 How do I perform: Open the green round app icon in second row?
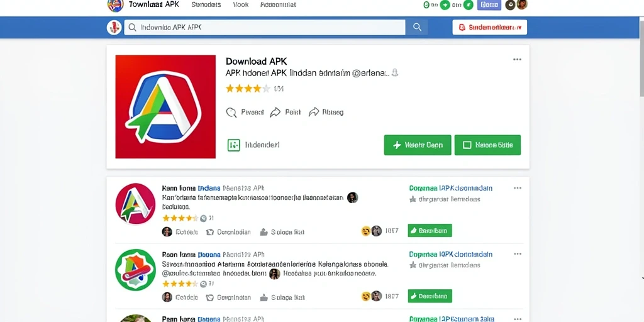136,270
